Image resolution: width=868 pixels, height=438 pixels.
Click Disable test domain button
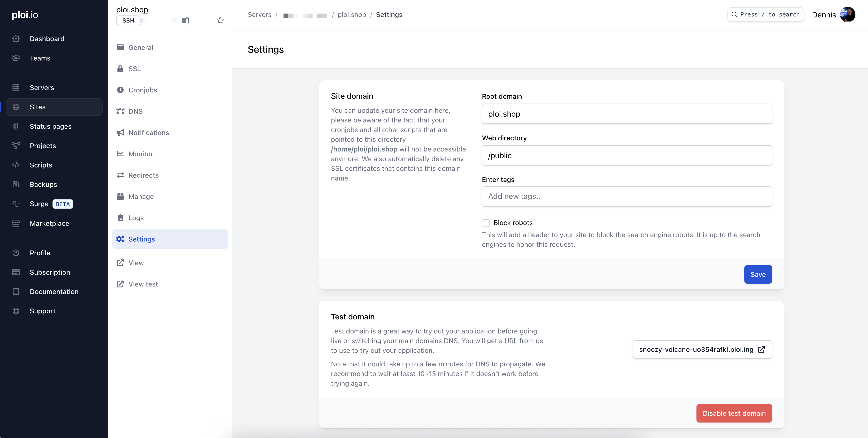pos(734,413)
